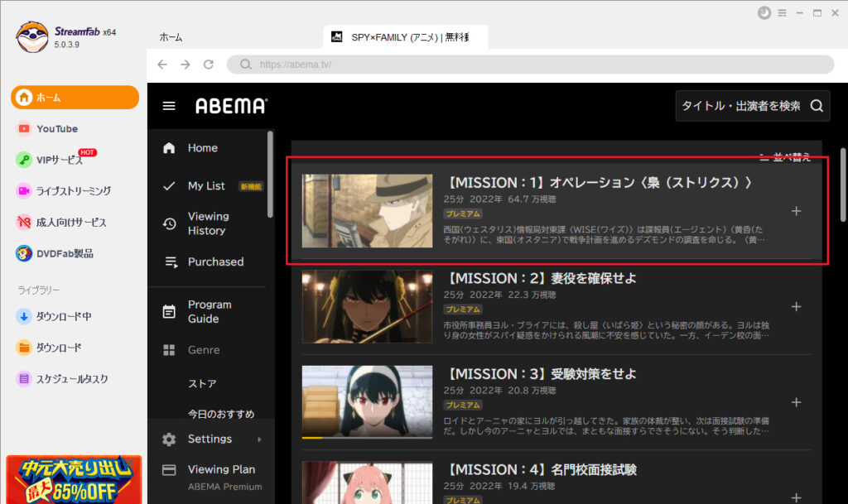The height and width of the screenshot is (504, 848).
Task: Click the YouTube red icon
Action: click(x=24, y=128)
